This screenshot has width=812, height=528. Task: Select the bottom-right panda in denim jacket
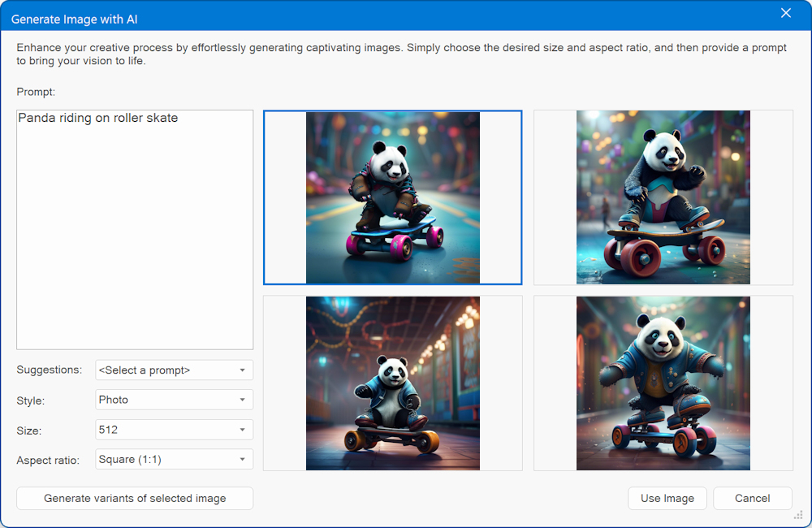[663, 383]
